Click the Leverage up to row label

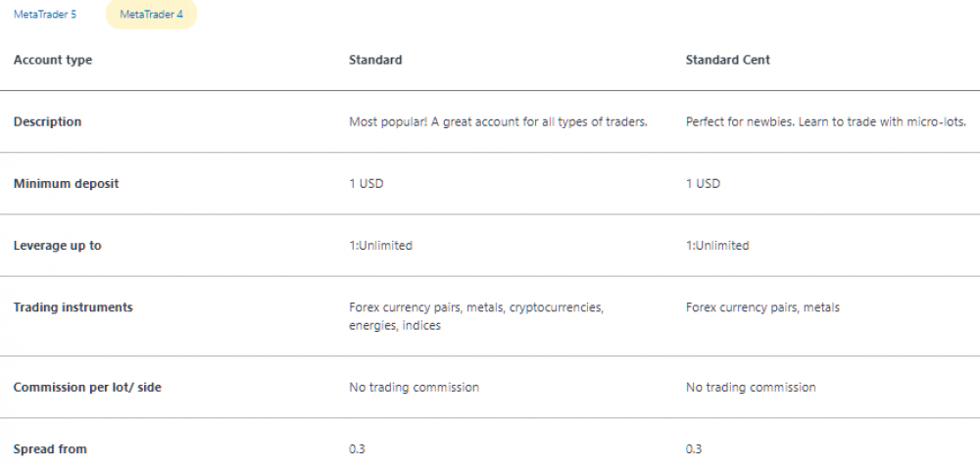pyautogui.click(x=57, y=245)
